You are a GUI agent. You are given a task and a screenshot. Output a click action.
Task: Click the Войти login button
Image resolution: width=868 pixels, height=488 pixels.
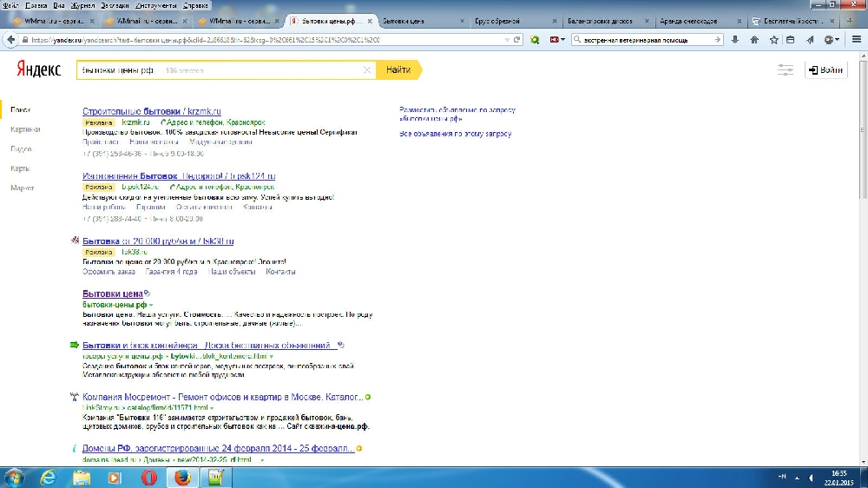pyautogui.click(x=826, y=69)
